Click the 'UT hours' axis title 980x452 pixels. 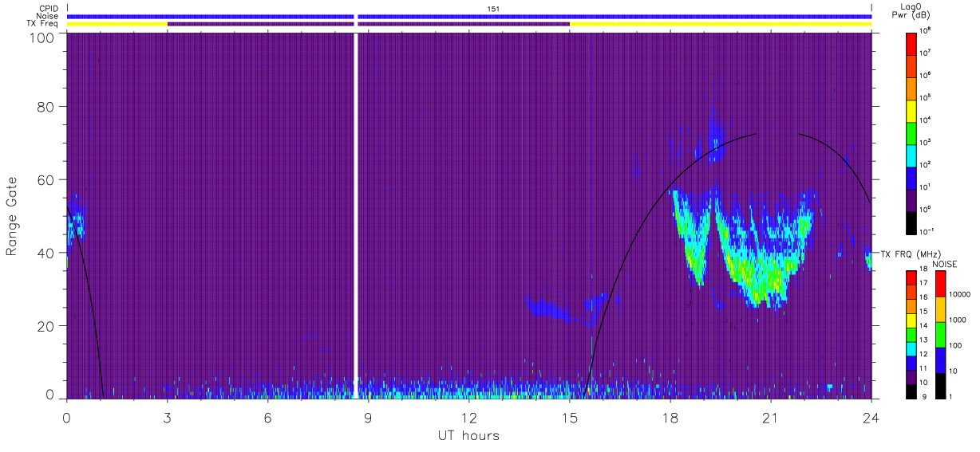(x=468, y=435)
